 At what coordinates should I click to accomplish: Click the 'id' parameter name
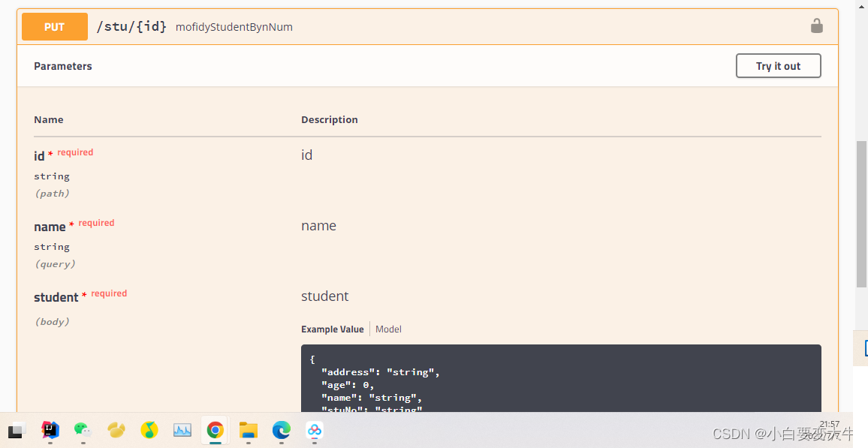coord(39,156)
